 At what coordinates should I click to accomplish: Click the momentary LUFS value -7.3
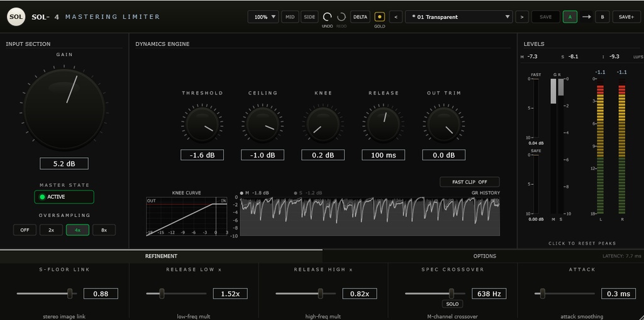pos(532,57)
